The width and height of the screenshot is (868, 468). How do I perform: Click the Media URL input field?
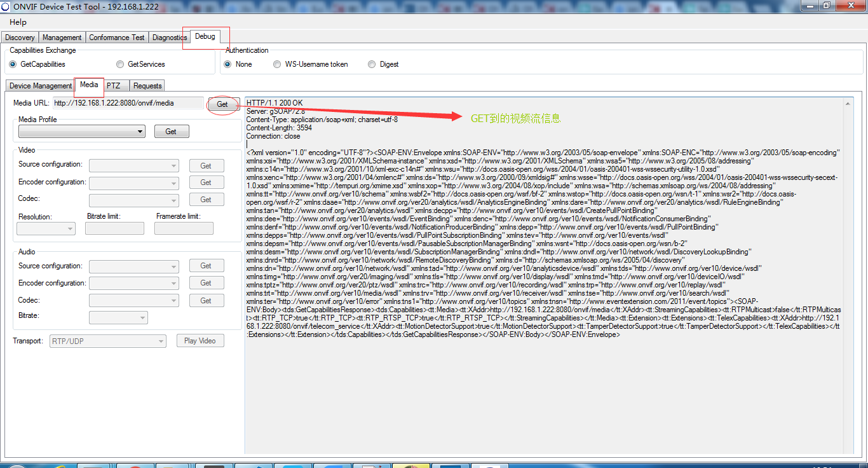[128, 103]
